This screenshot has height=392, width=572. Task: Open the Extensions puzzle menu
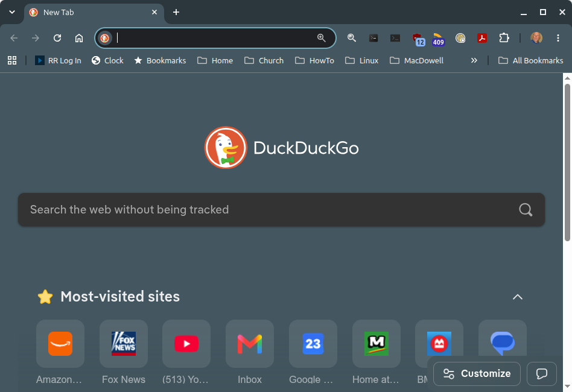point(504,38)
